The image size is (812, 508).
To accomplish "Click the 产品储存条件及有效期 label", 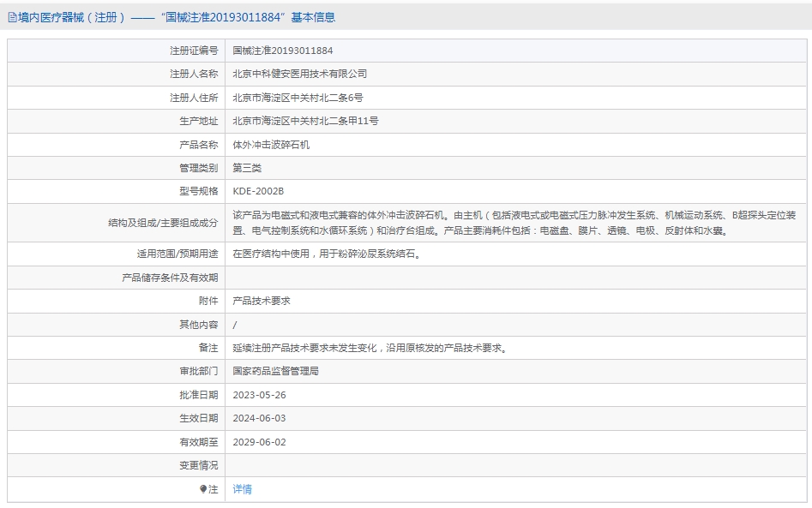I will coord(170,278).
